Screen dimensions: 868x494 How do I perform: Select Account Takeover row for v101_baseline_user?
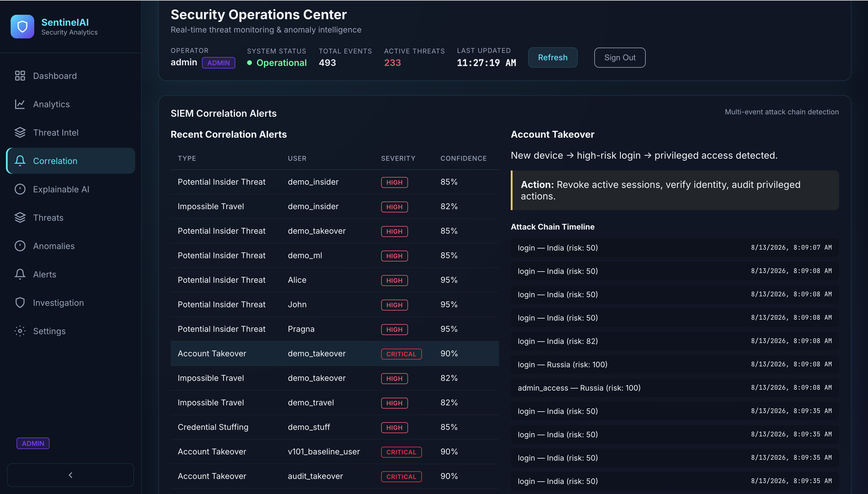(335, 451)
